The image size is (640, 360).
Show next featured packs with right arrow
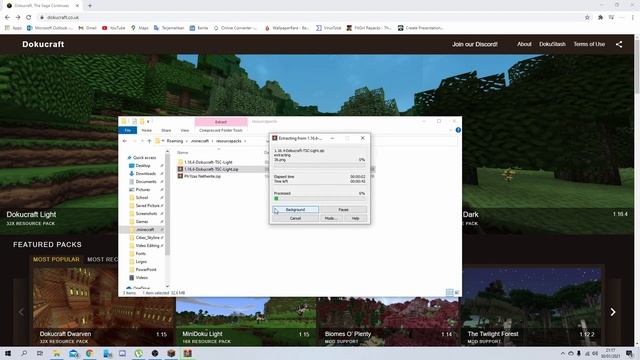tap(613, 312)
